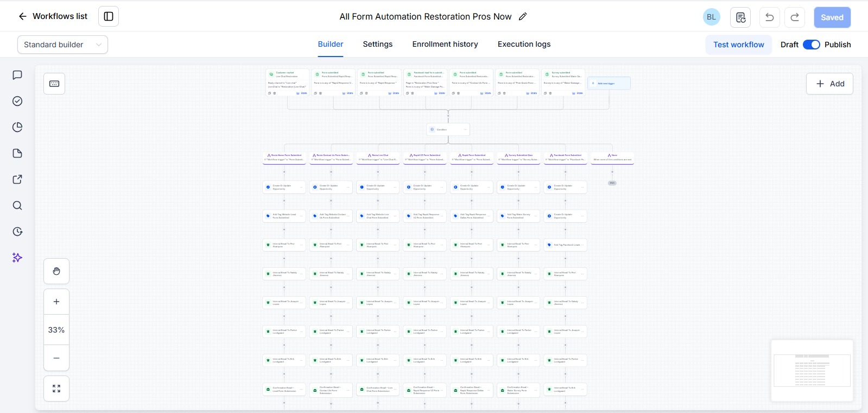
Task: Open the search sidebar icon
Action: (x=17, y=205)
